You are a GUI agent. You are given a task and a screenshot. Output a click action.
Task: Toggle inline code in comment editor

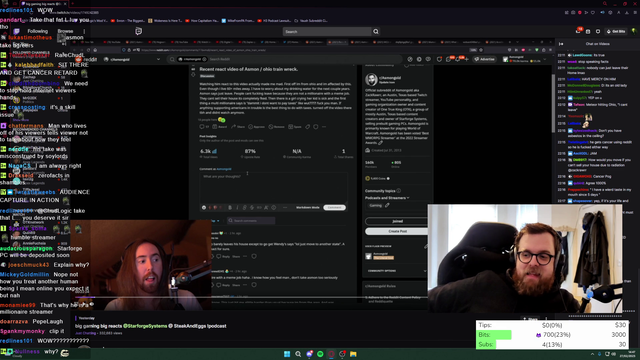coord(259,207)
